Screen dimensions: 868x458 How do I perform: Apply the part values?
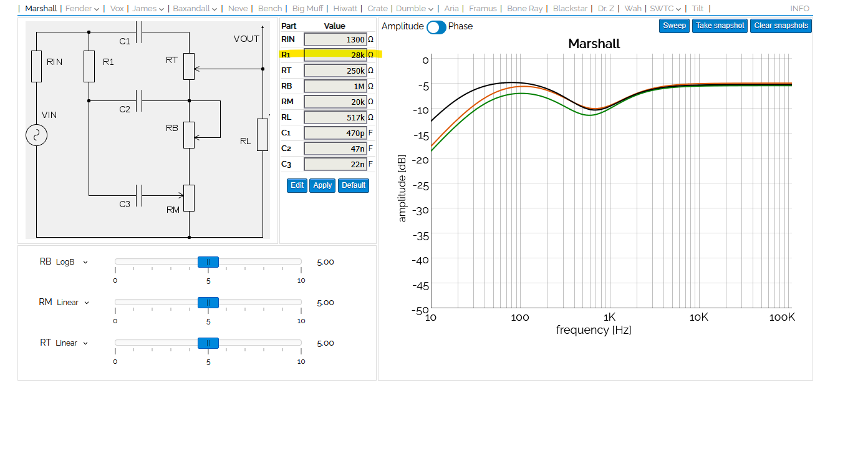pyautogui.click(x=322, y=185)
